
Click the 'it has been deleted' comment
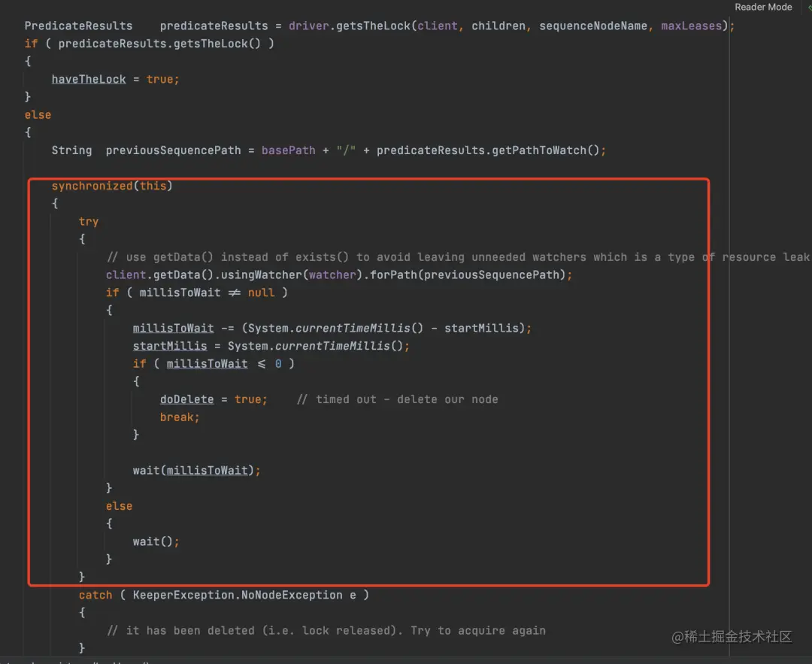(x=326, y=630)
